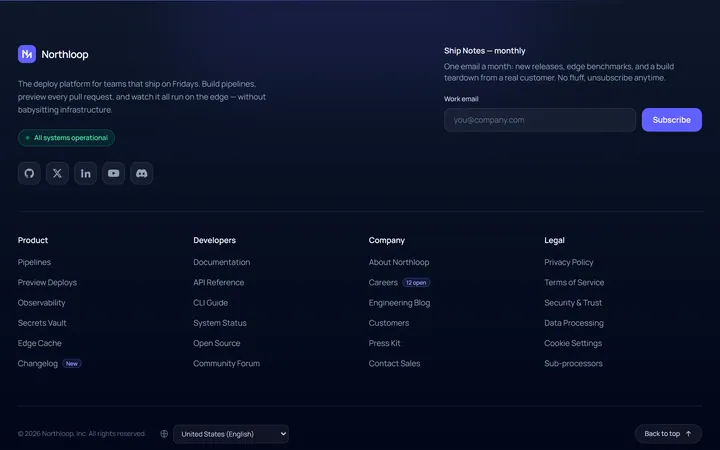Screen dimensions: 720x450
Task: Go to API Reference
Action: point(219,282)
